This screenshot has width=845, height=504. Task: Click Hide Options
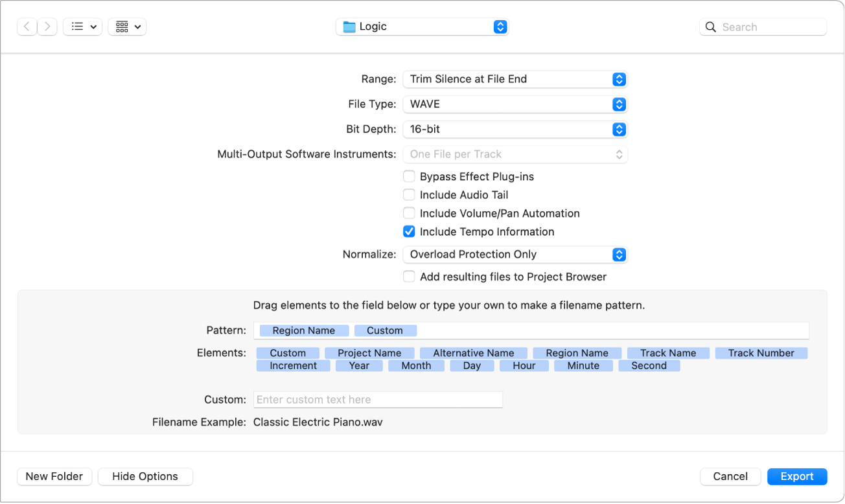(x=145, y=476)
